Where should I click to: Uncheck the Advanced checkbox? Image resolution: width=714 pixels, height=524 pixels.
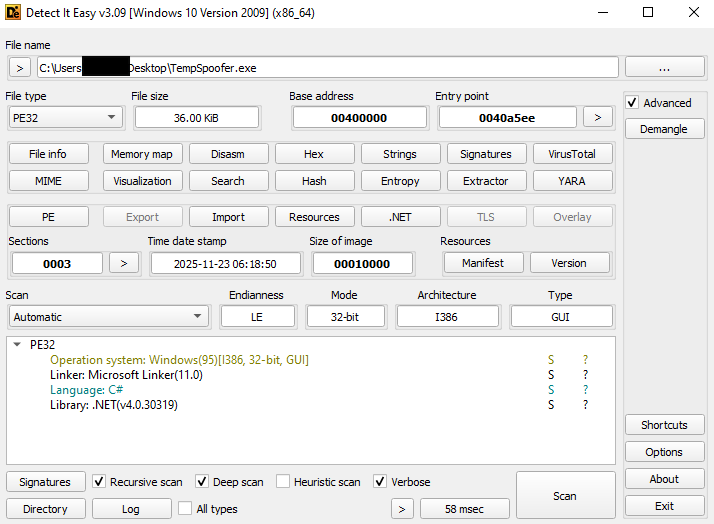632,103
